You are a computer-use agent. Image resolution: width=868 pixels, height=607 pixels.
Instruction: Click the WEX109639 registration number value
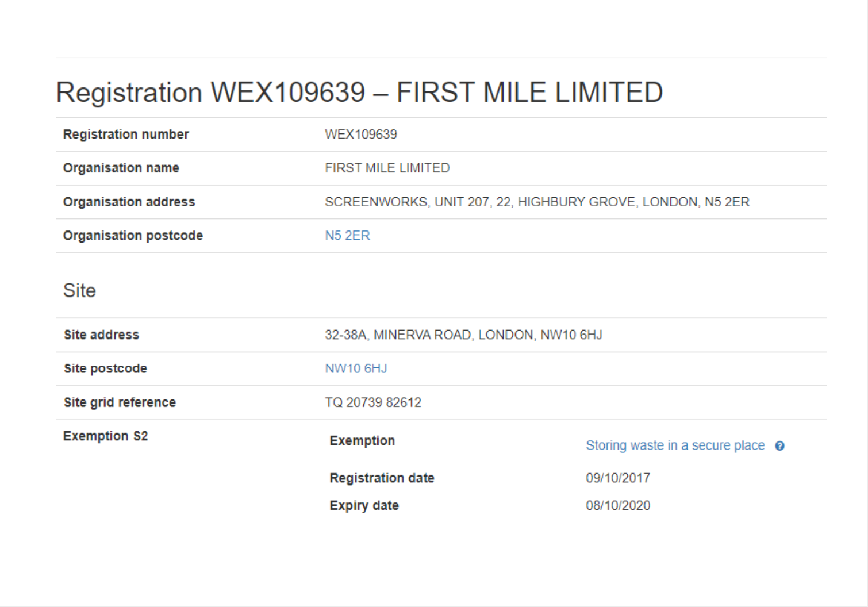pos(360,135)
